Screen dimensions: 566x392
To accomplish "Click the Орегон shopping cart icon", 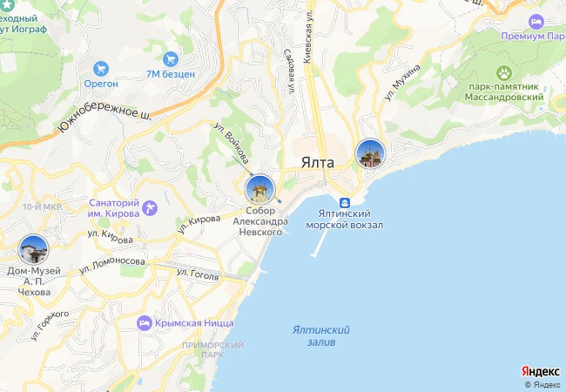I will pyautogui.click(x=101, y=69).
